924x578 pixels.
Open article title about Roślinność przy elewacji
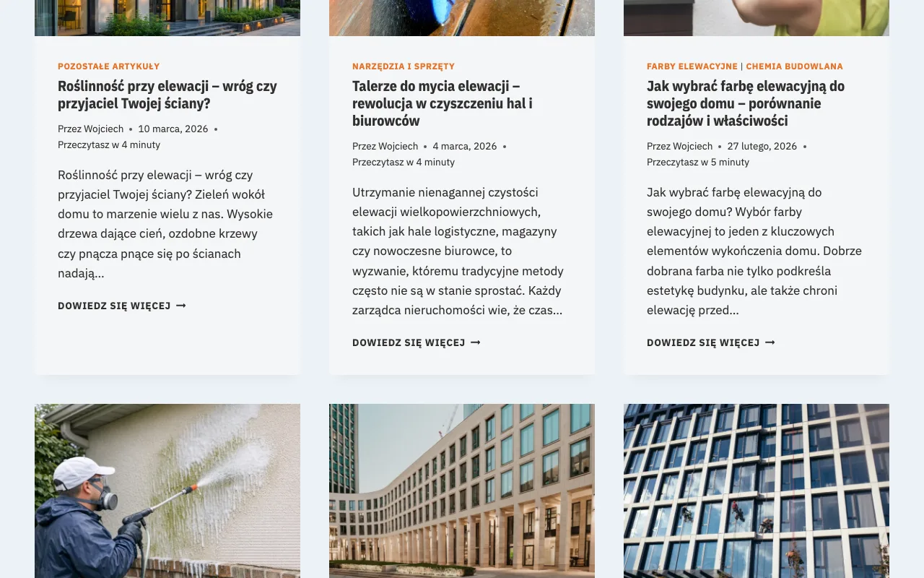coord(167,95)
